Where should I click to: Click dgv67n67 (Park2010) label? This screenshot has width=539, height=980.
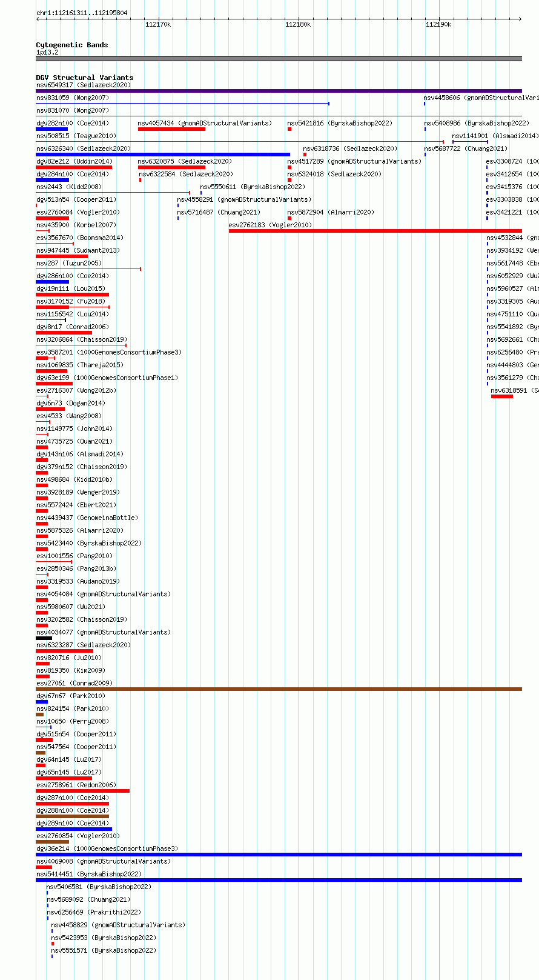pyautogui.click(x=71, y=696)
